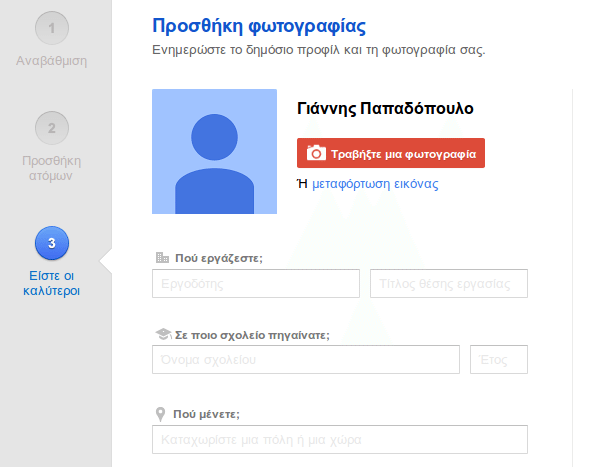Click the blue profile avatar placeholder
The image size is (600, 467).
[x=214, y=151]
